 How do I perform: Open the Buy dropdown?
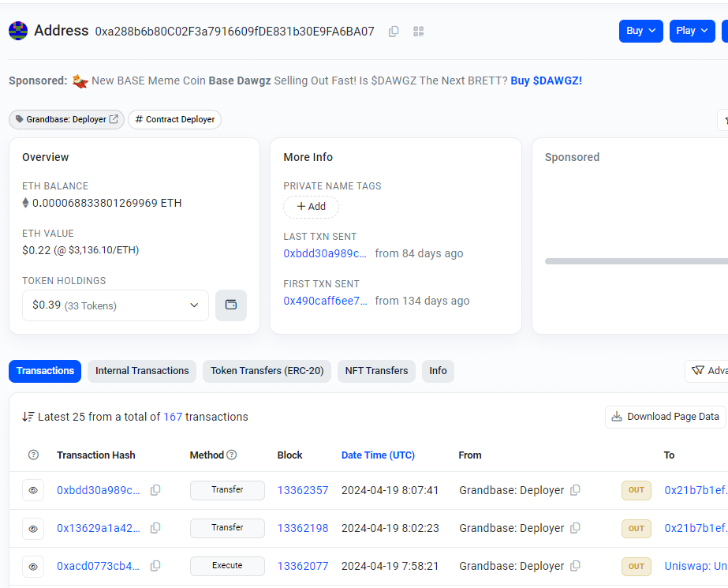640,31
